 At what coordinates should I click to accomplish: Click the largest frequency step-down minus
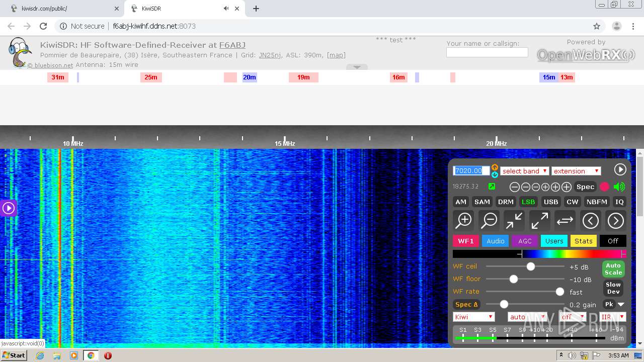pyautogui.click(x=515, y=187)
